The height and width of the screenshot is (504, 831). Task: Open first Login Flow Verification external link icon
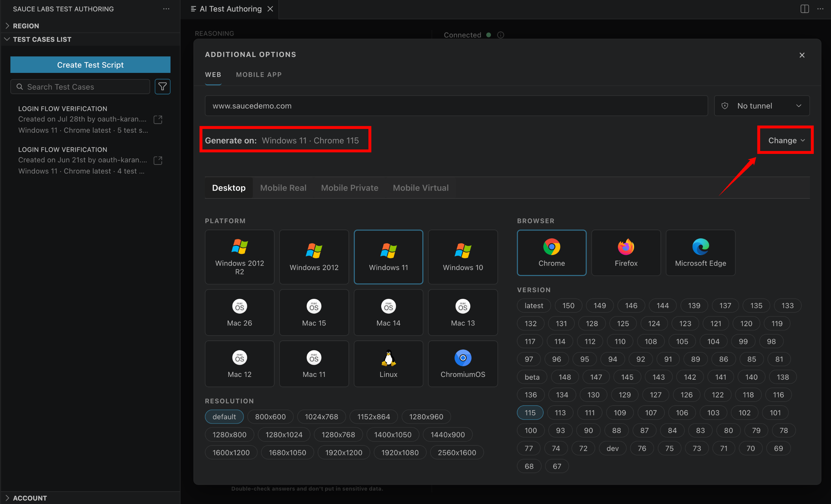(158, 119)
